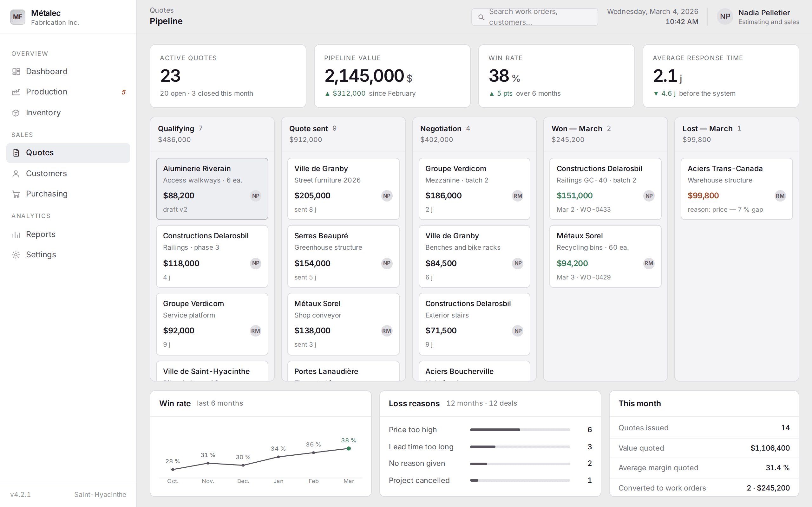Open the Aciers Trans-Canada lost quote card
The height and width of the screenshot is (507, 812).
(737, 189)
